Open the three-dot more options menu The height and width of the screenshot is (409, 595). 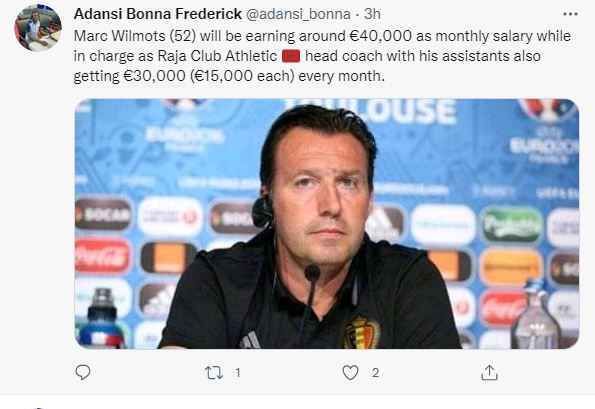[570, 14]
